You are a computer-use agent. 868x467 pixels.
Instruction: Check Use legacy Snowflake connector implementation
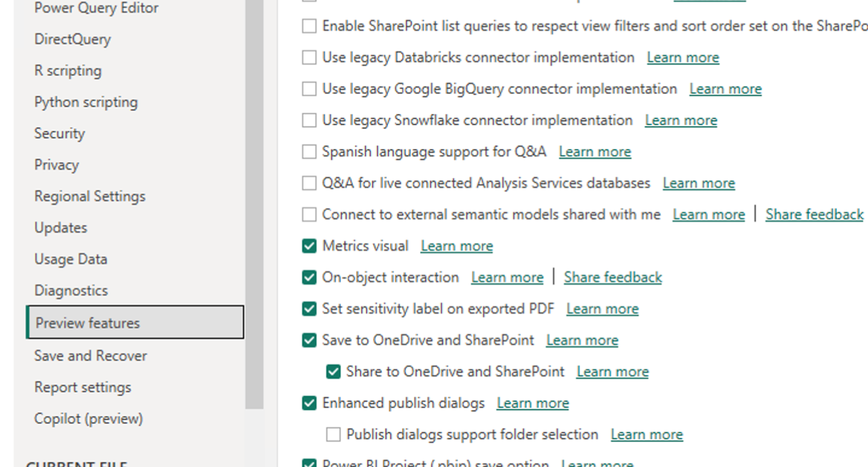(x=309, y=120)
